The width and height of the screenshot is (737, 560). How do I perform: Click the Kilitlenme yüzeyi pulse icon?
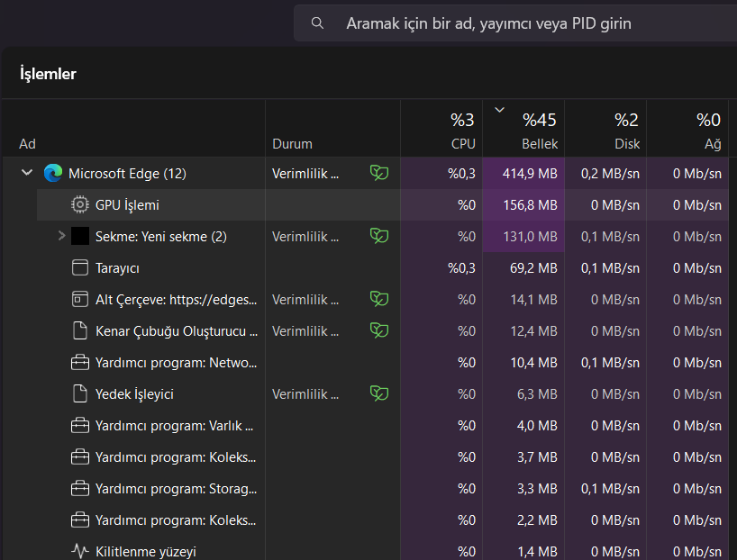coord(80,551)
